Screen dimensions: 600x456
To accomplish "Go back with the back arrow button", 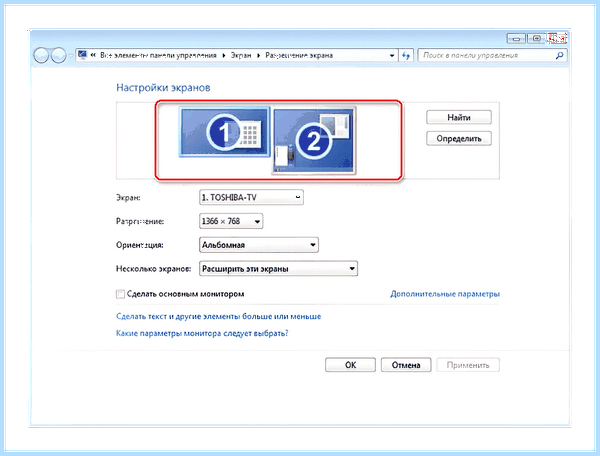I will pos(41,55).
